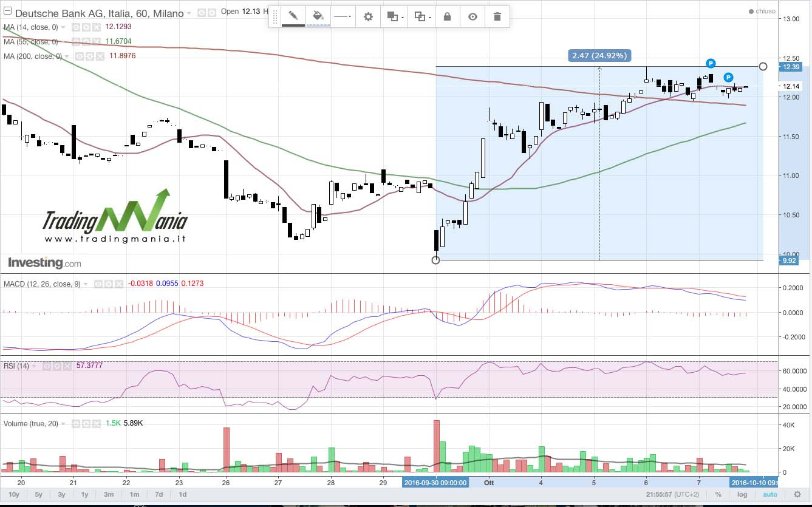This screenshot has height=507, width=812.
Task: Open RSI indicator settings
Action: coord(57,366)
